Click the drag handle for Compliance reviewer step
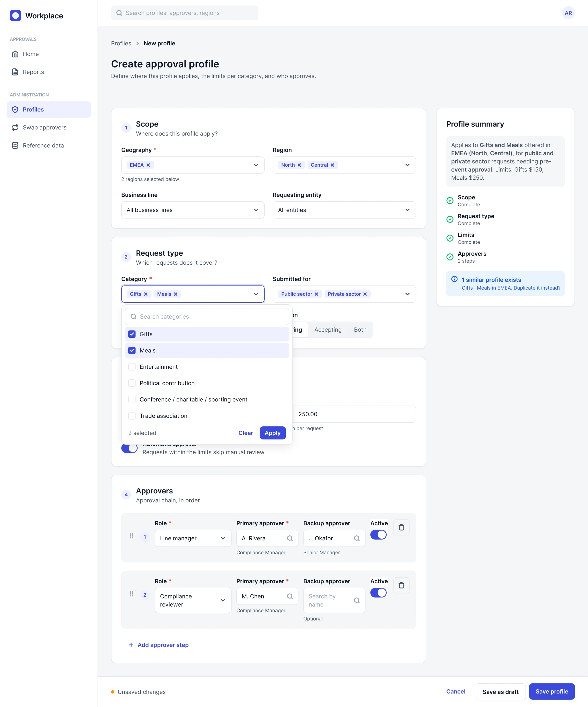 click(132, 594)
